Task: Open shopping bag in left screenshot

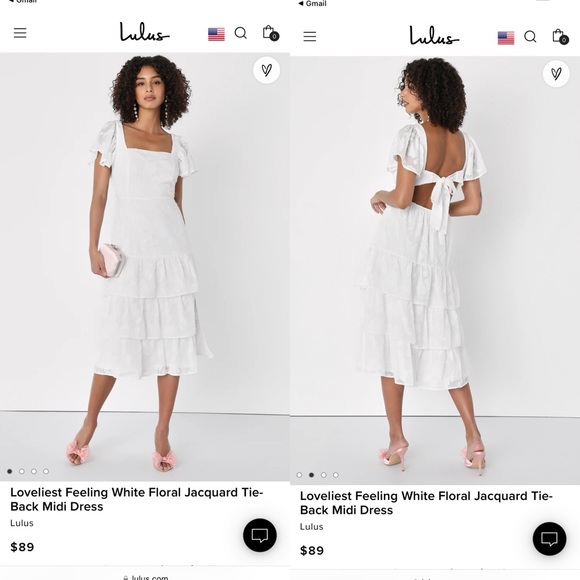Action: pos(270,33)
